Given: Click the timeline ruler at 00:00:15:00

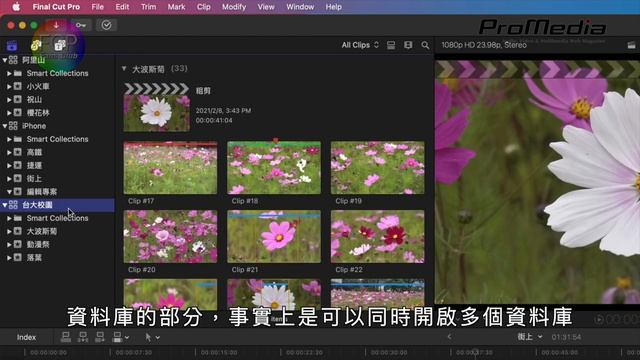Looking at the screenshot, I should pyautogui.click(x=219, y=352).
